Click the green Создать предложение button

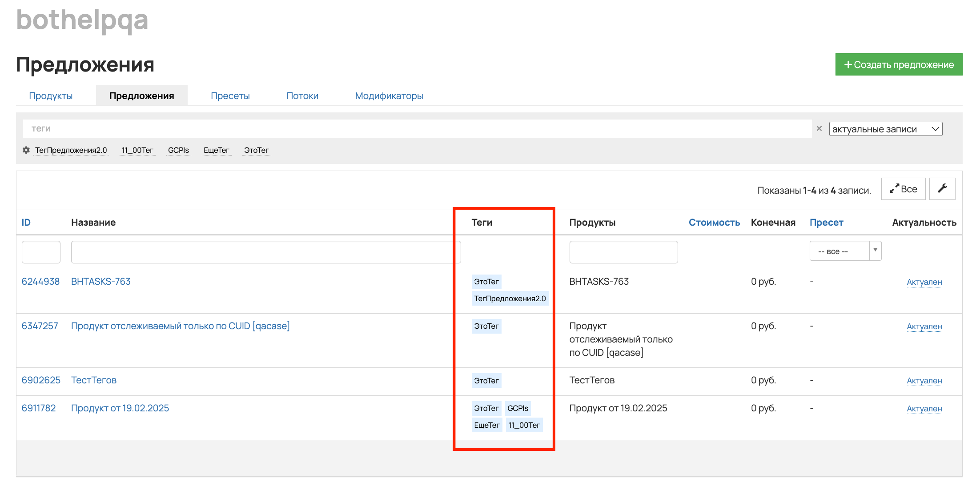coord(899,64)
